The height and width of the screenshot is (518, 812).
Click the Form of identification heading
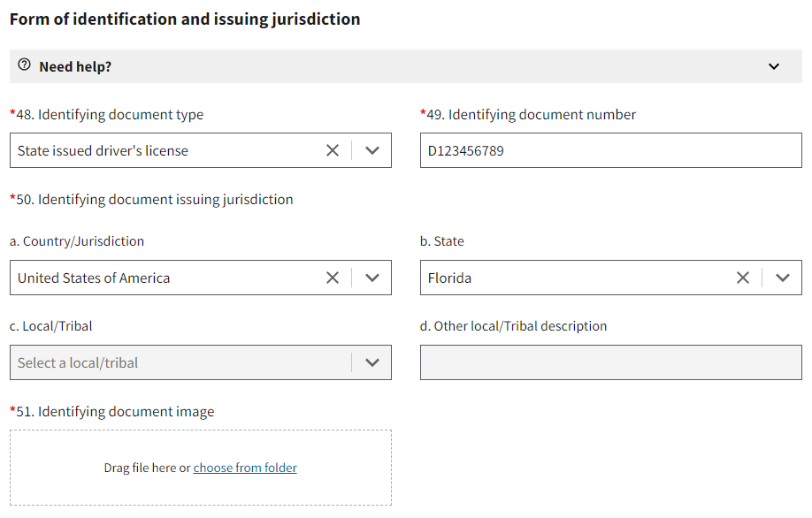[184, 19]
